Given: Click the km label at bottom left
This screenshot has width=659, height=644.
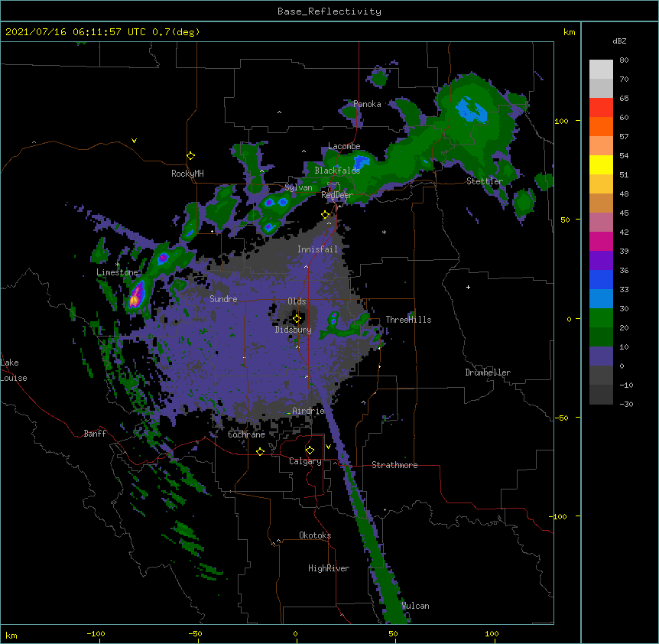Looking at the screenshot, I should 11,635.
